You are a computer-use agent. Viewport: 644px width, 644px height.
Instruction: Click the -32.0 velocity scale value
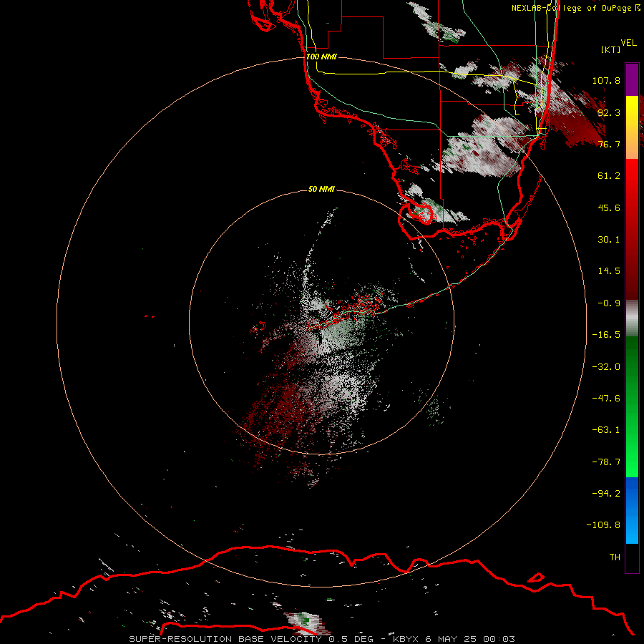click(606, 367)
